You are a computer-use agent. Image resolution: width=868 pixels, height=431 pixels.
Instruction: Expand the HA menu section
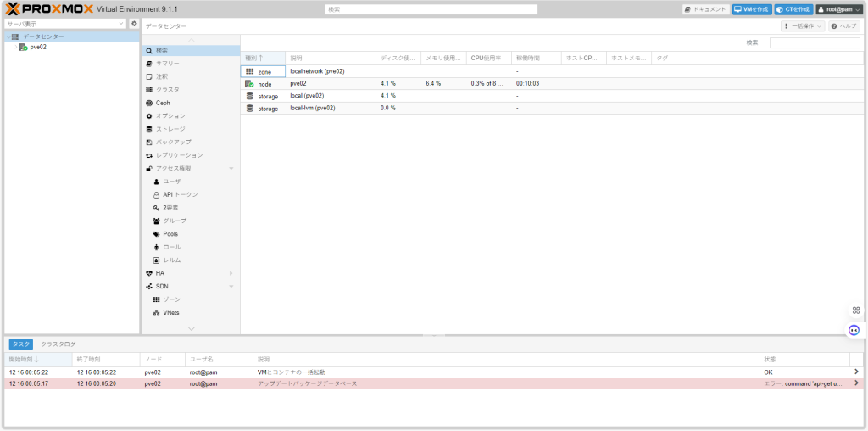[x=231, y=273]
